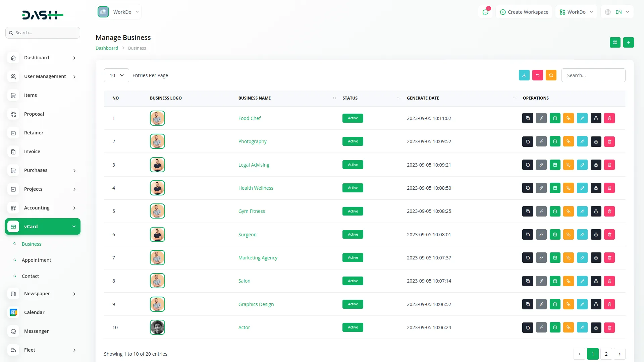Click the copy icon for Food Chef
The width and height of the screenshot is (644, 362).
(528, 118)
